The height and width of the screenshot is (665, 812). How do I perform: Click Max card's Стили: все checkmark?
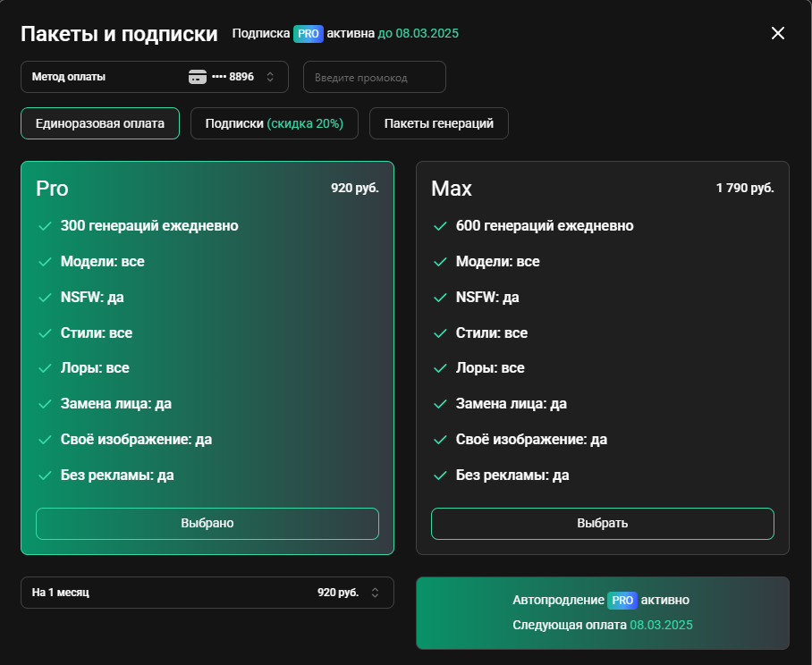pyautogui.click(x=440, y=333)
